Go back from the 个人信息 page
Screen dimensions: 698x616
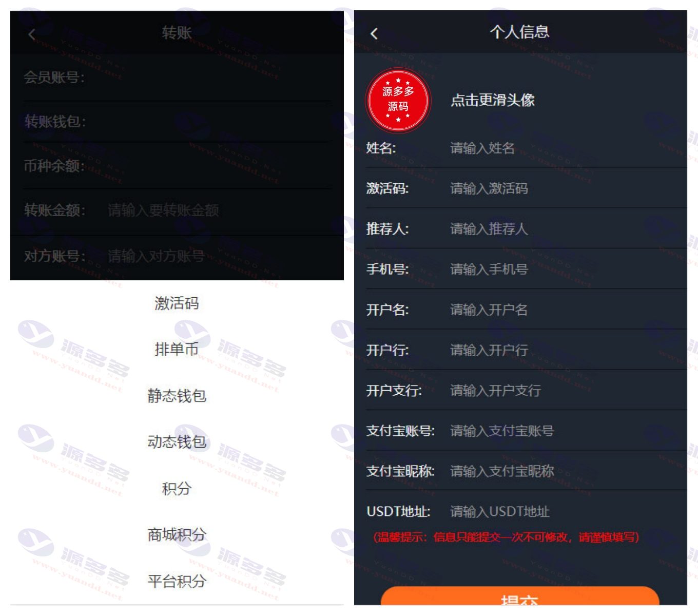[374, 34]
